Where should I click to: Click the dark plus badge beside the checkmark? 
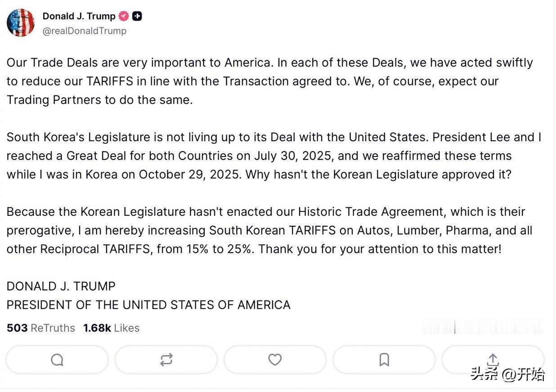point(137,16)
